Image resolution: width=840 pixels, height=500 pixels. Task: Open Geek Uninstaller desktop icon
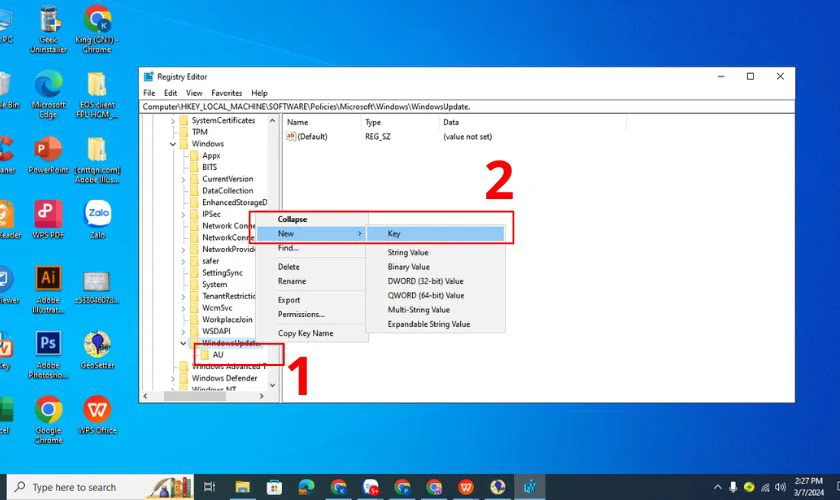pyautogui.click(x=49, y=29)
